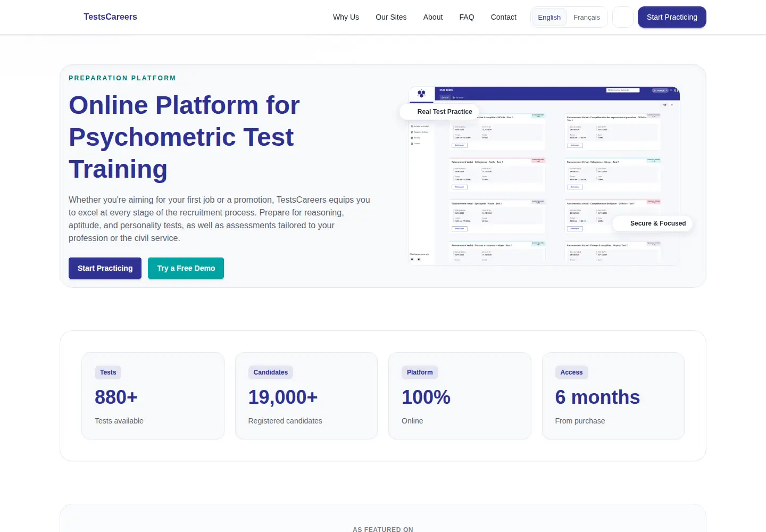This screenshot has width=766, height=532.
Task: Click the AS FEATURED ON label
Action: 383,529
